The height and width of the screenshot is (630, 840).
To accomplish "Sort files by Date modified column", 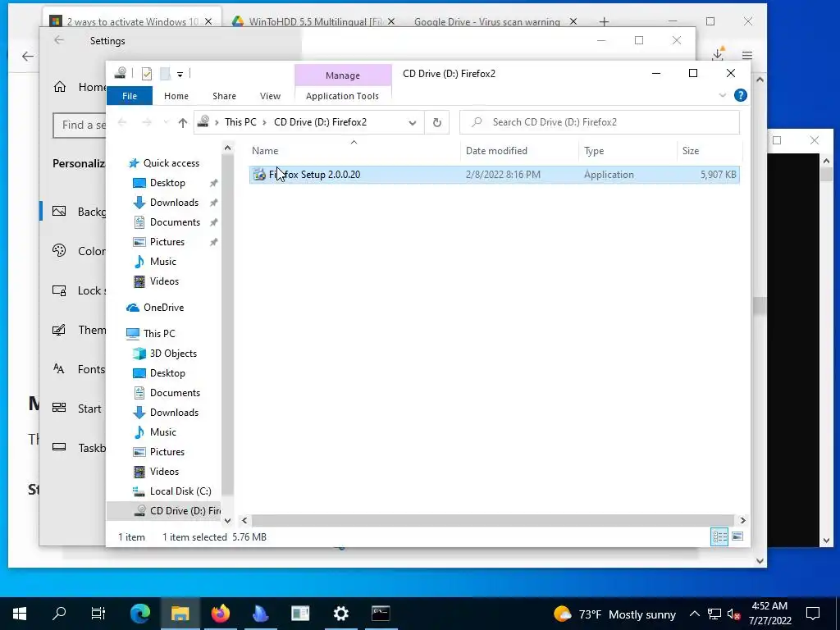I will pyautogui.click(x=518, y=151).
